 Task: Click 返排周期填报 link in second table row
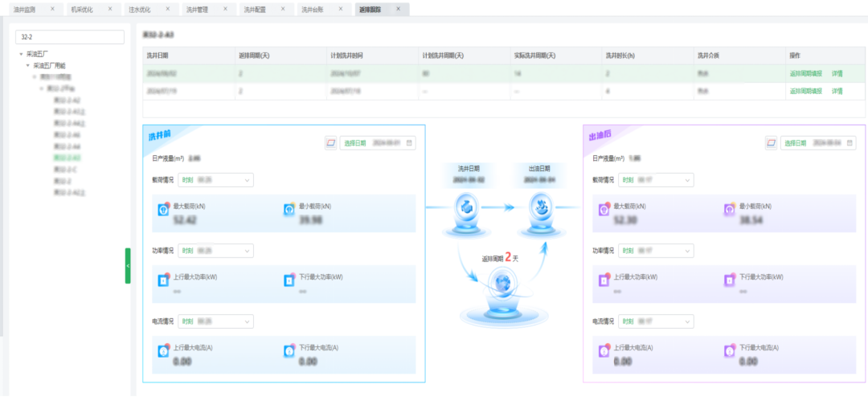pyautogui.click(x=806, y=91)
